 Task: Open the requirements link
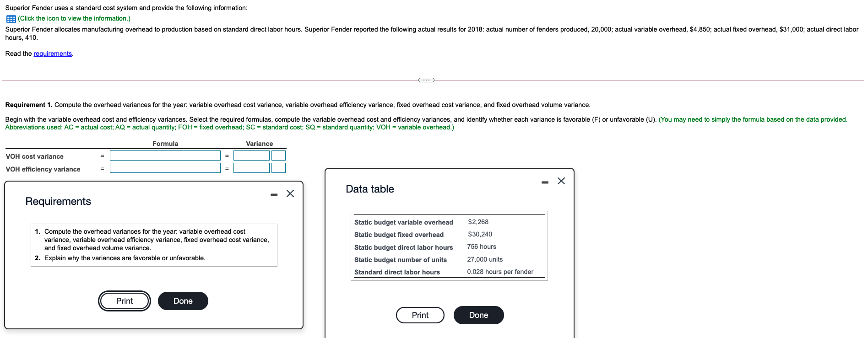[x=53, y=54]
